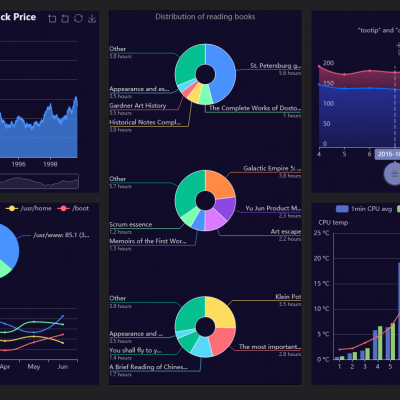Click the 1998 x-axis label
The width and height of the screenshot is (400, 400).
point(50,164)
